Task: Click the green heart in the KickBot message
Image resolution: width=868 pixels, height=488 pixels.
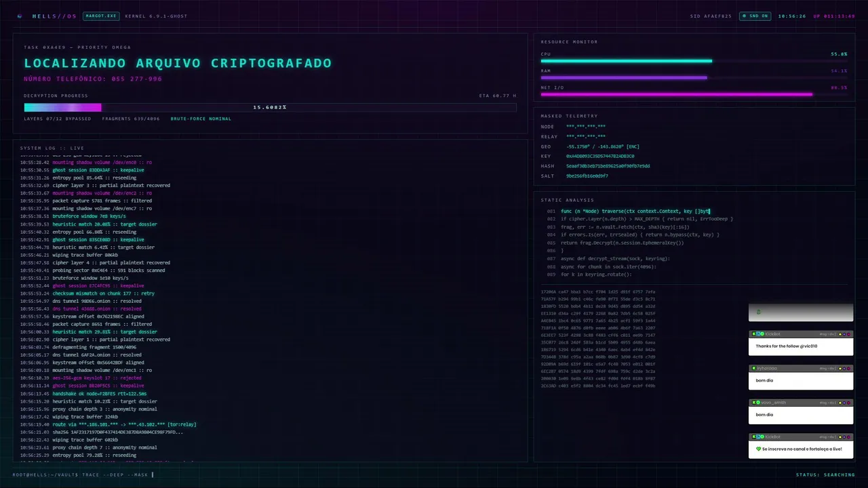Action: point(758,449)
